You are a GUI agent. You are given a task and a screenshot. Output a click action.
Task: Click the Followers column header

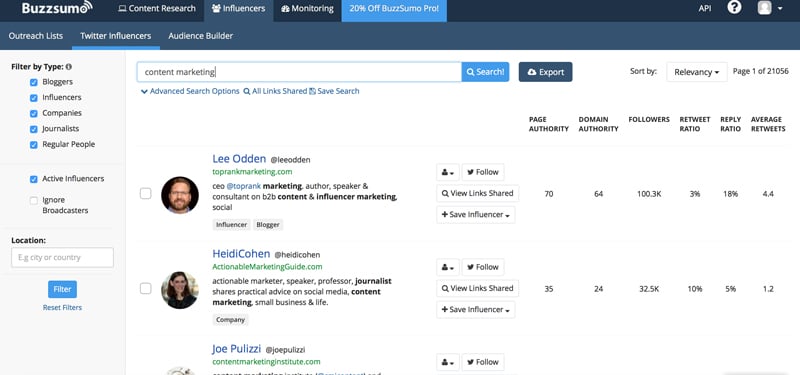(649, 119)
